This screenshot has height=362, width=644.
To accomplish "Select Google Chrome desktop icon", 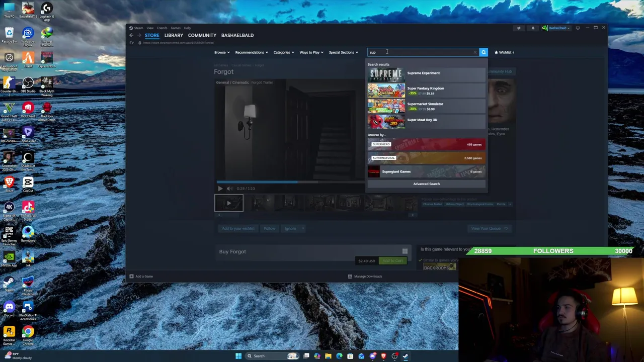I will click(x=28, y=334).
